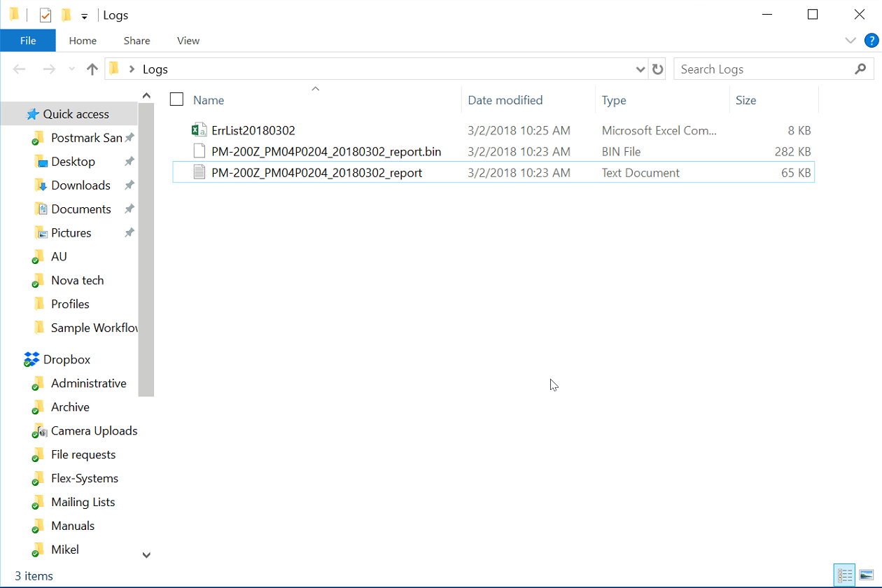Sort by the Date modified column header
The image size is (882, 588).
pyautogui.click(x=505, y=100)
